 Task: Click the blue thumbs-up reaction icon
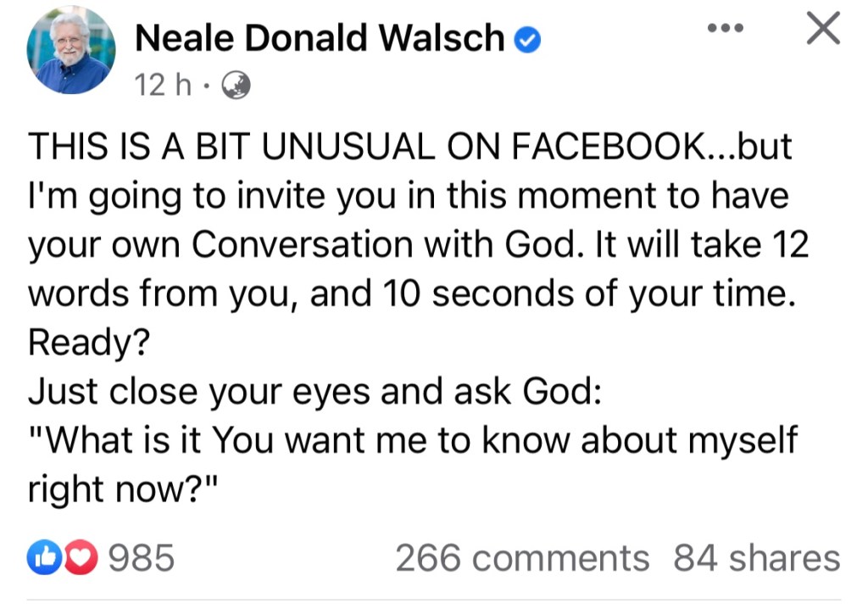click(x=42, y=557)
